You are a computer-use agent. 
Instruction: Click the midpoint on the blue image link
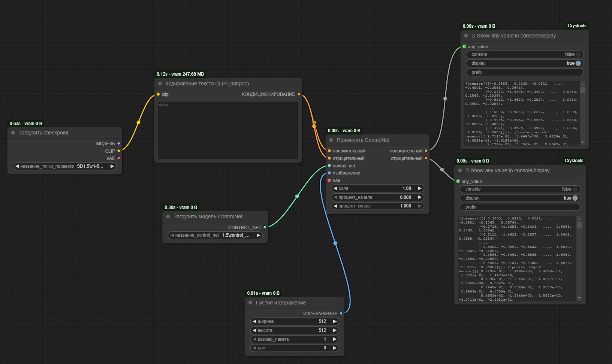point(335,243)
